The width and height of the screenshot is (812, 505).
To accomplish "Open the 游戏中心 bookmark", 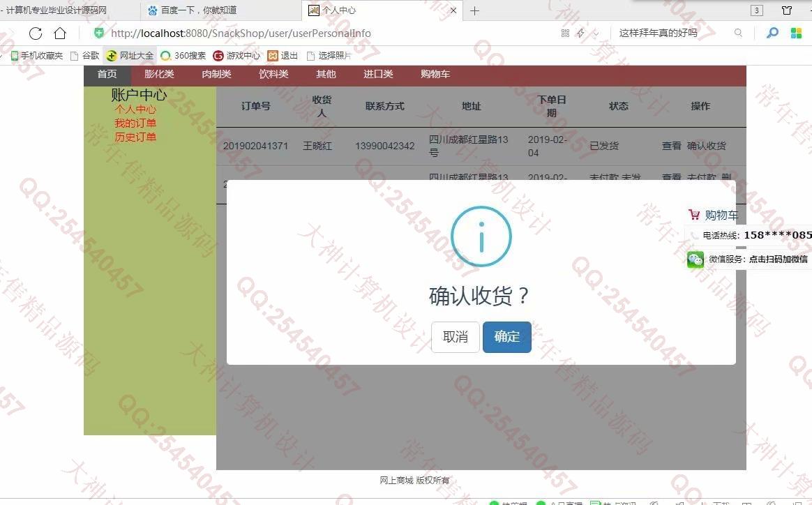I will (x=236, y=55).
